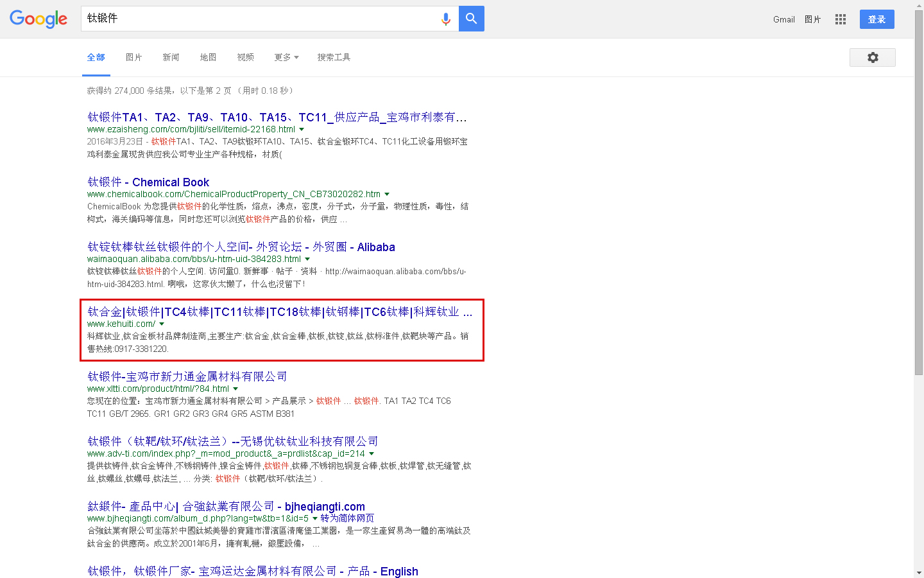Open 图片 link next to Gmail
Screen dimensions: 924x578
tap(813, 19)
